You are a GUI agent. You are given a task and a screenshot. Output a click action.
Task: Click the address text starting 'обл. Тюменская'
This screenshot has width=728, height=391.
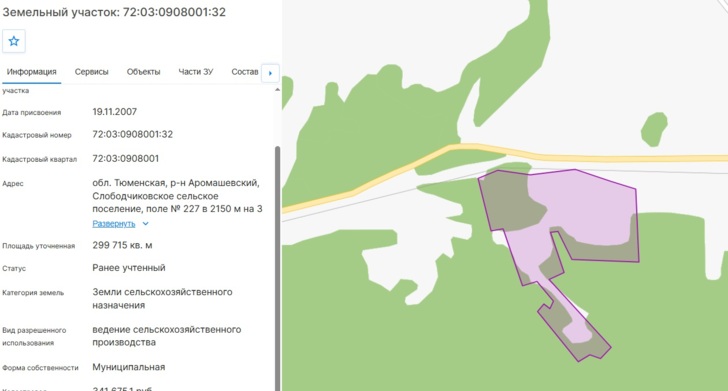pyautogui.click(x=177, y=196)
